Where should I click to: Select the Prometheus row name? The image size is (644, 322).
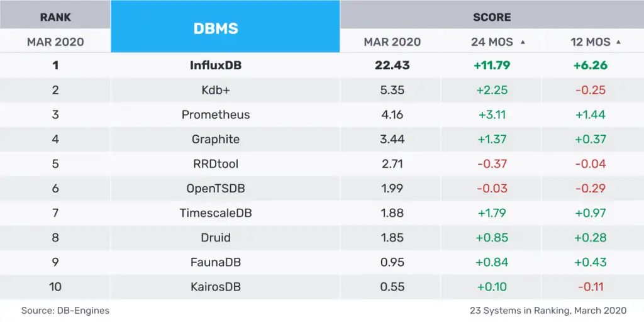[216, 114]
